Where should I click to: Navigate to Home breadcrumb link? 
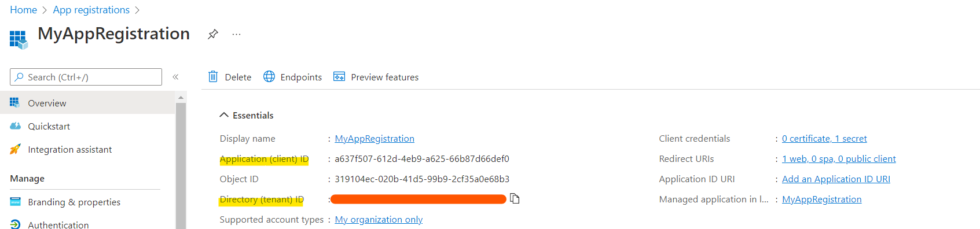click(x=23, y=10)
